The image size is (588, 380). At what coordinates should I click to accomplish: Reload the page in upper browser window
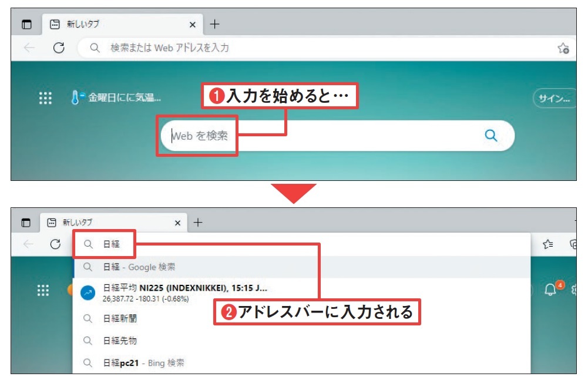59,48
